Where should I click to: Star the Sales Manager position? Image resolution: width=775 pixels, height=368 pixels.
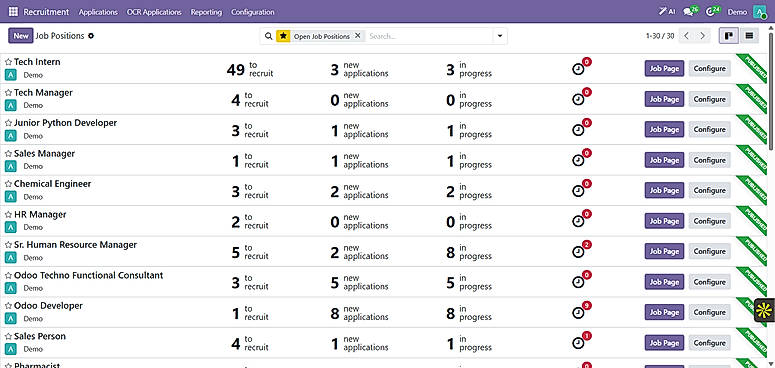[8, 154]
